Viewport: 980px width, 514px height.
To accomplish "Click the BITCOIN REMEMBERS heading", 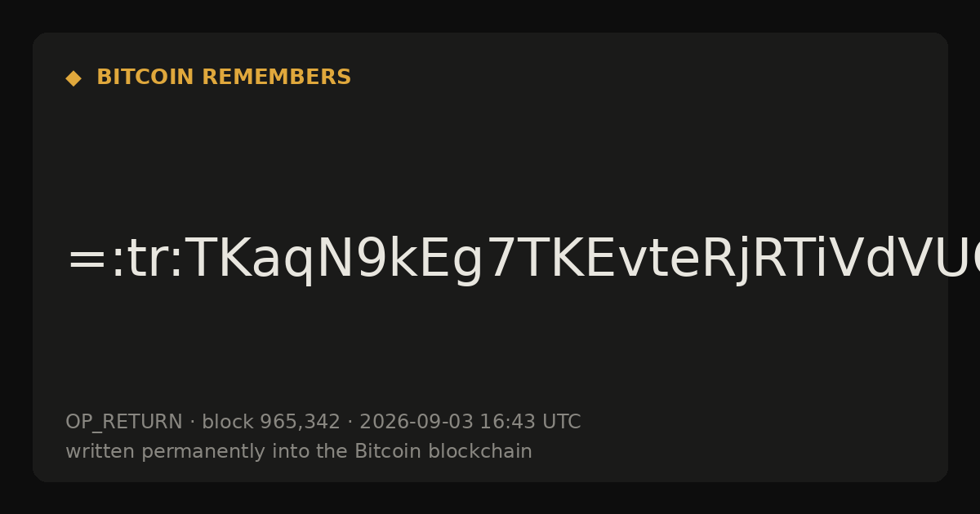I will (224, 78).
